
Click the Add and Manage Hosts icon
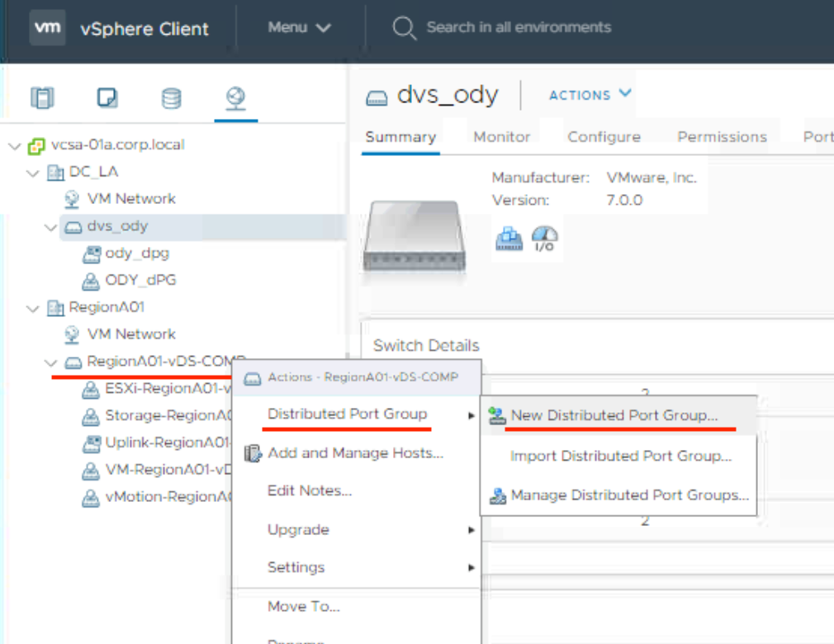tap(253, 453)
